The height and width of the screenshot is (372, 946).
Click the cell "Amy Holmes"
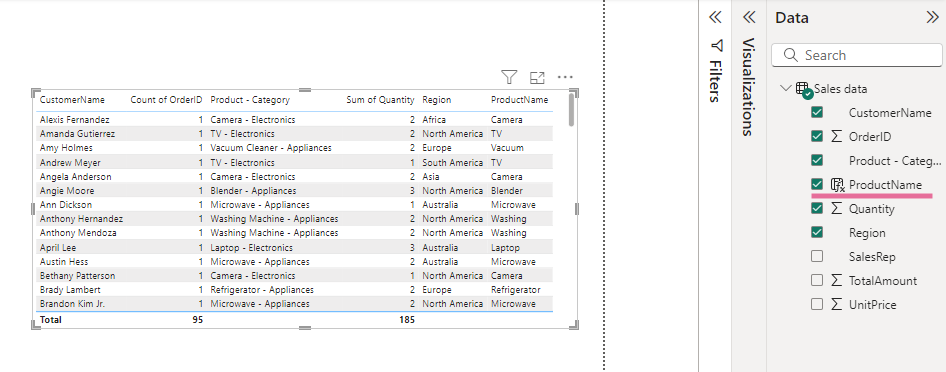(66, 148)
